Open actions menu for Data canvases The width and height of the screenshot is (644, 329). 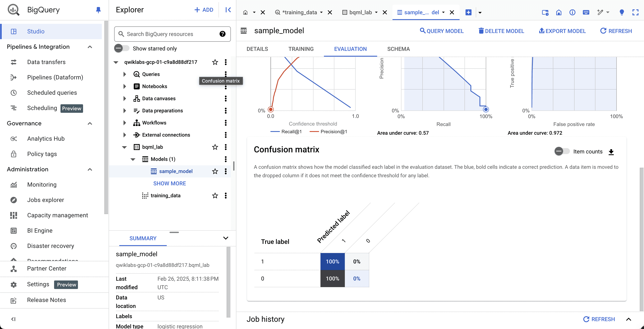pyautogui.click(x=226, y=99)
